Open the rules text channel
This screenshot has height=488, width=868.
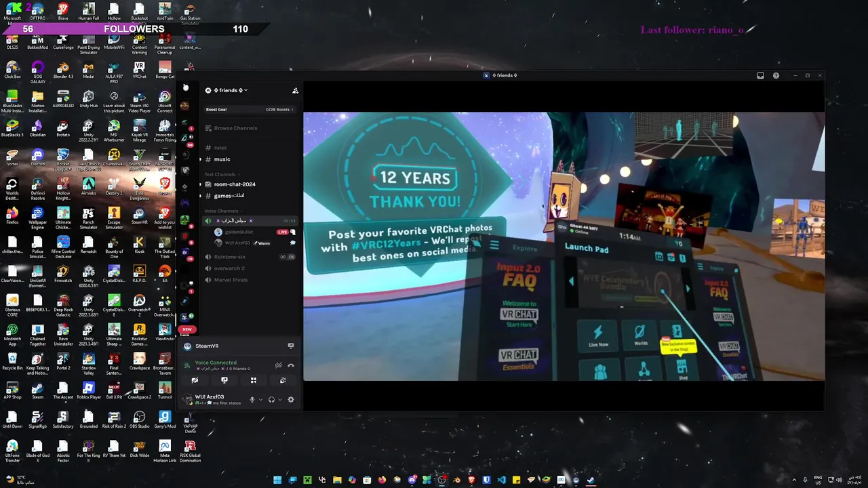click(x=249, y=148)
